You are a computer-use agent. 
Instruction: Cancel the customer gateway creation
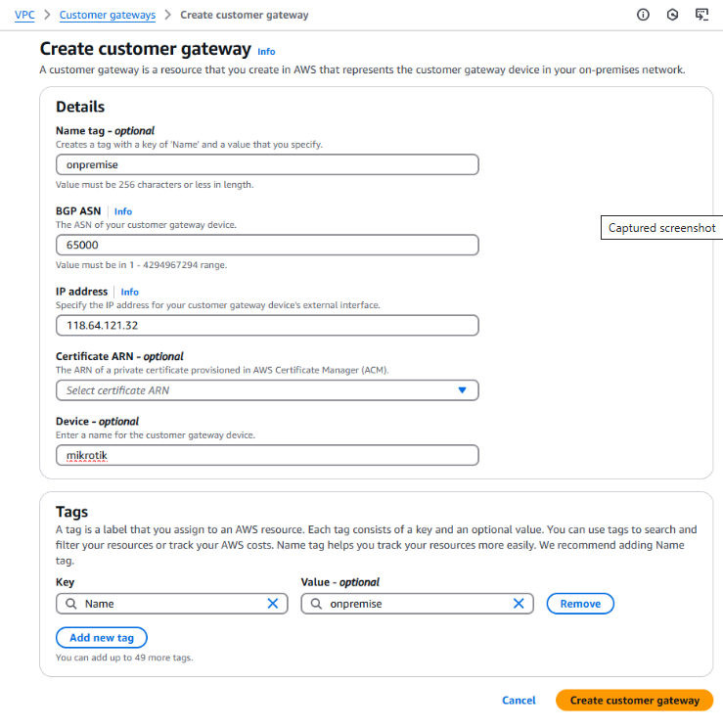(519, 700)
